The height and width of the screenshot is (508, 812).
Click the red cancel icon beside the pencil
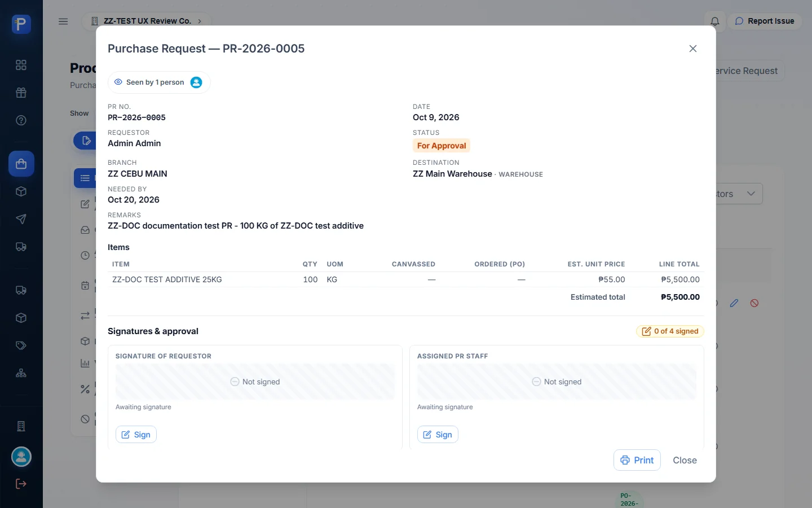(754, 303)
